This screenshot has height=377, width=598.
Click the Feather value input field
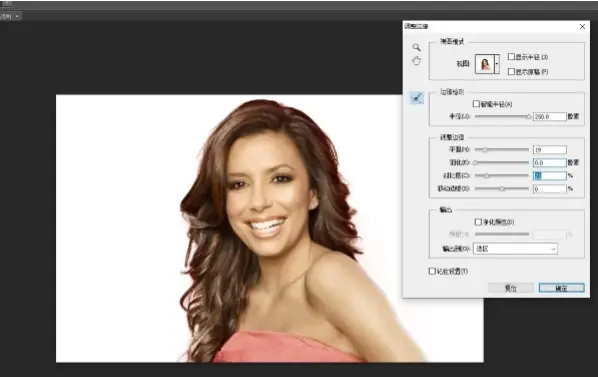tap(550, 163)
